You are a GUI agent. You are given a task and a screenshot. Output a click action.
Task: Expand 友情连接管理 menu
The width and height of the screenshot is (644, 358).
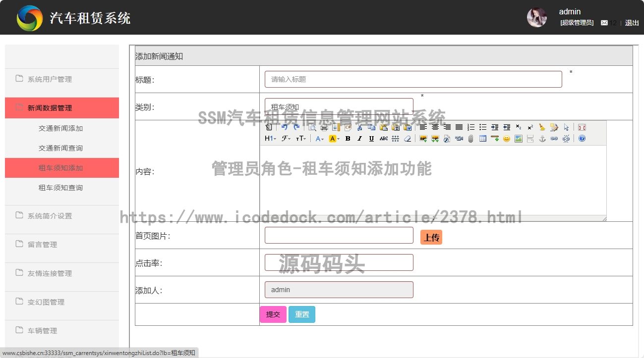(62, 273)
